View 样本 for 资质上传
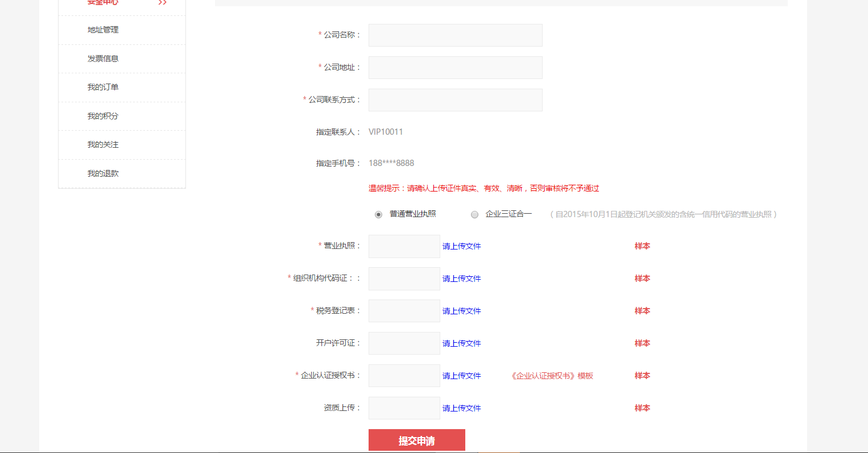This screenshot has width=868, height=453. 642,408
